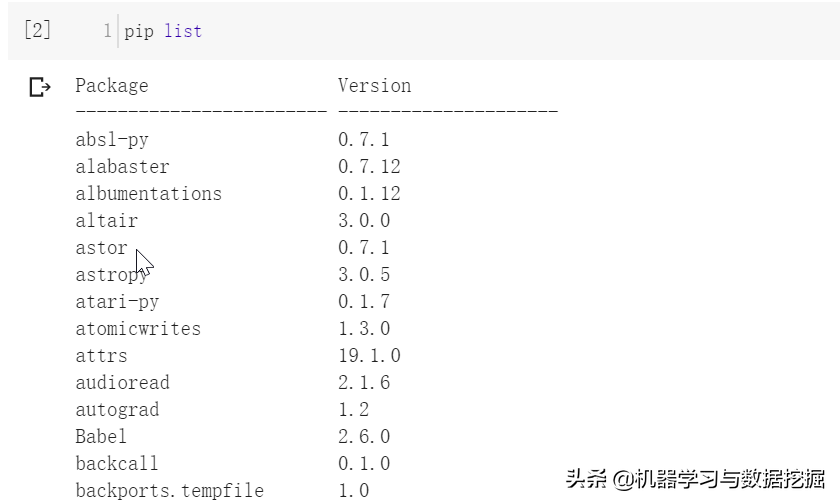Click the output toggle arrow icon

click(40, 87)
